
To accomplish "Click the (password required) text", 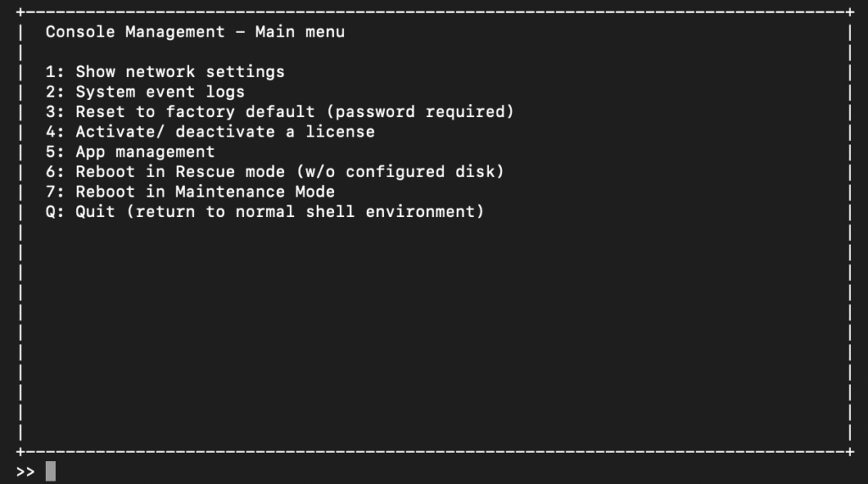I will (420, 112).
